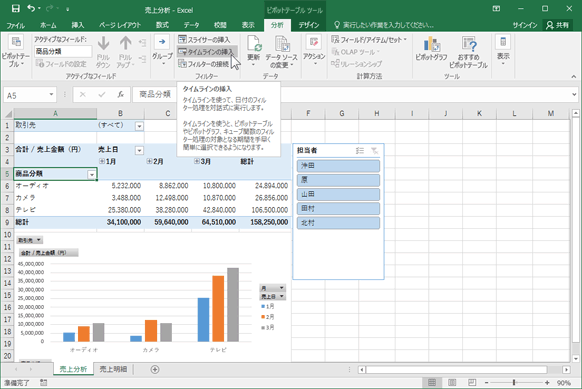Click Change Data Source (データソースの変更)

pyautogui.click(x=281, y=52)
